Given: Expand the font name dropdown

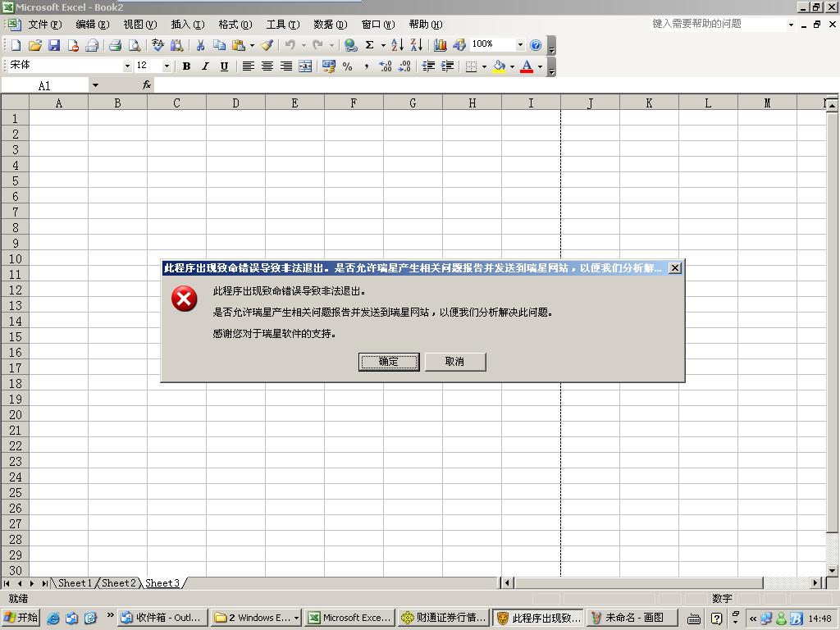Looking at the screenshot, I should click(127, 66).
